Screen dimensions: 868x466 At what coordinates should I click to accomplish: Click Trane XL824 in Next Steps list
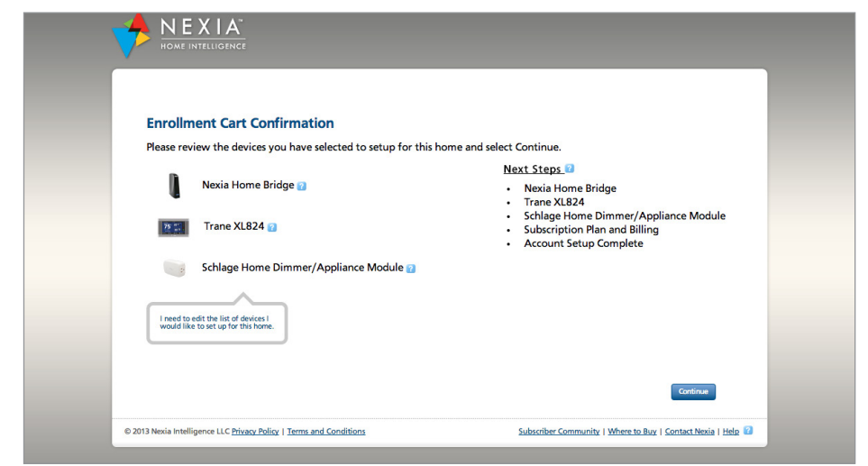pos(554,202)
